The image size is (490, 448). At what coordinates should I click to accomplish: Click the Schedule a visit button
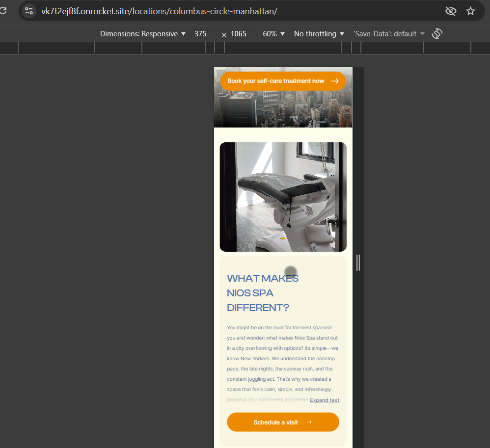[x=283, y=422]
